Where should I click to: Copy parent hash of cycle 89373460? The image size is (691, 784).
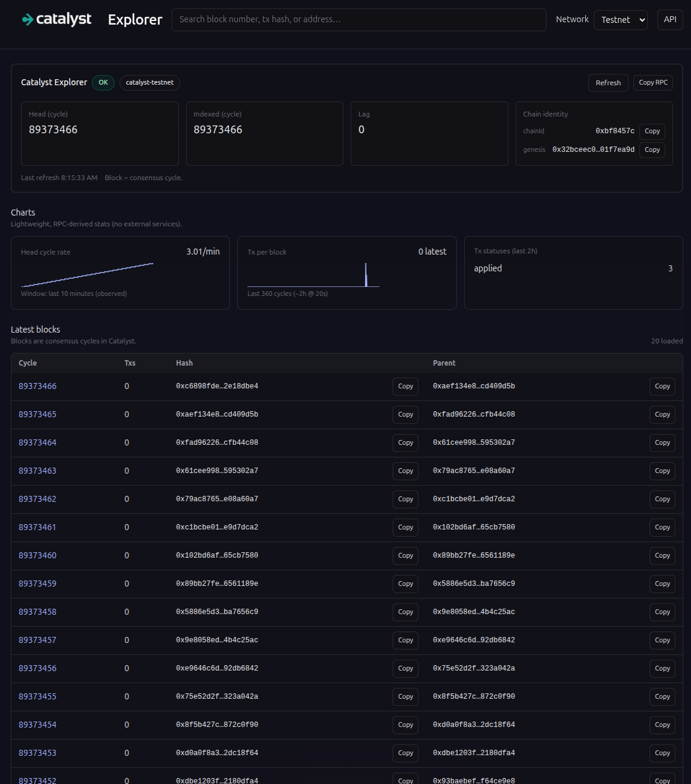(x=662, y=556)
